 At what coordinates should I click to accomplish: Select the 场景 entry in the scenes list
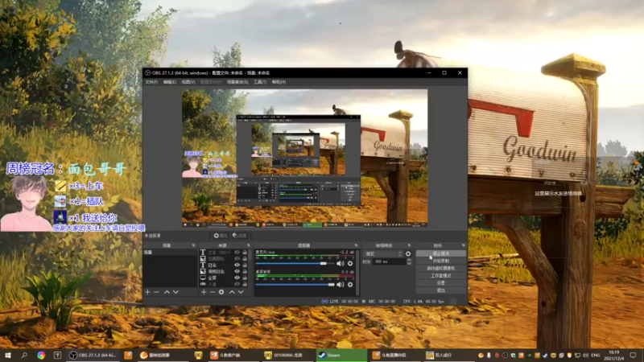(170, 253)
